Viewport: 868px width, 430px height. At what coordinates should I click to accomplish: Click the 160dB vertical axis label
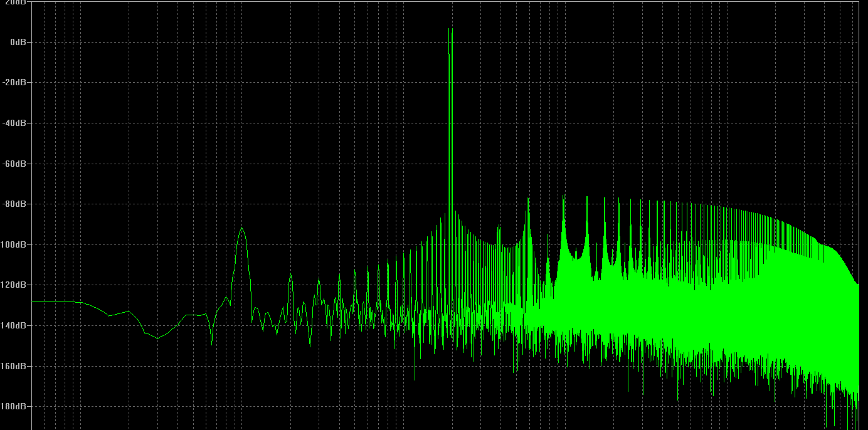click(14, 365)
